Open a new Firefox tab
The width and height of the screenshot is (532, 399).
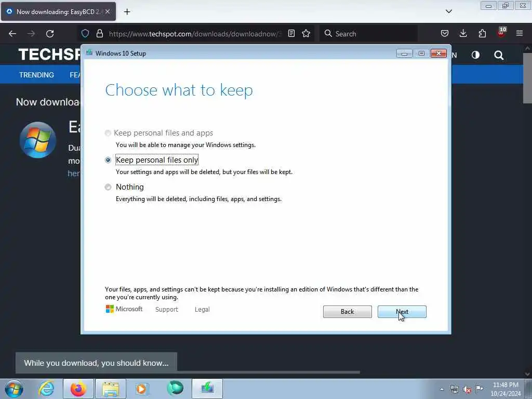(127, 12)
